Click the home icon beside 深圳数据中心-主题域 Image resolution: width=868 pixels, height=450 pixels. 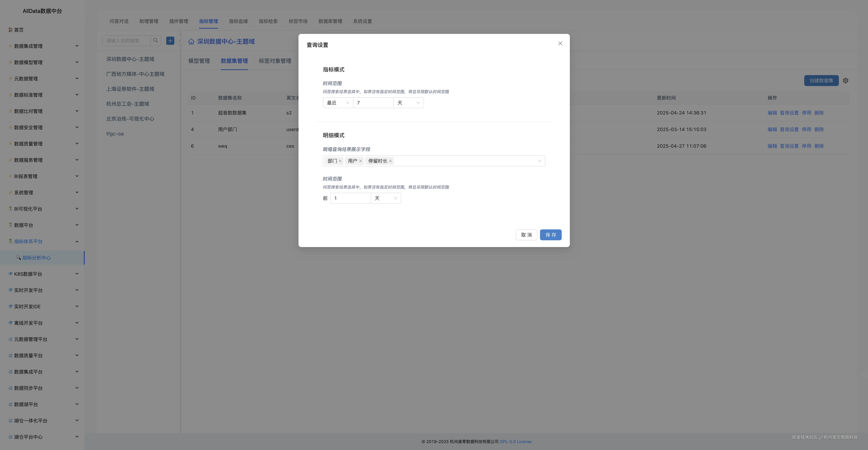[191, 41]
